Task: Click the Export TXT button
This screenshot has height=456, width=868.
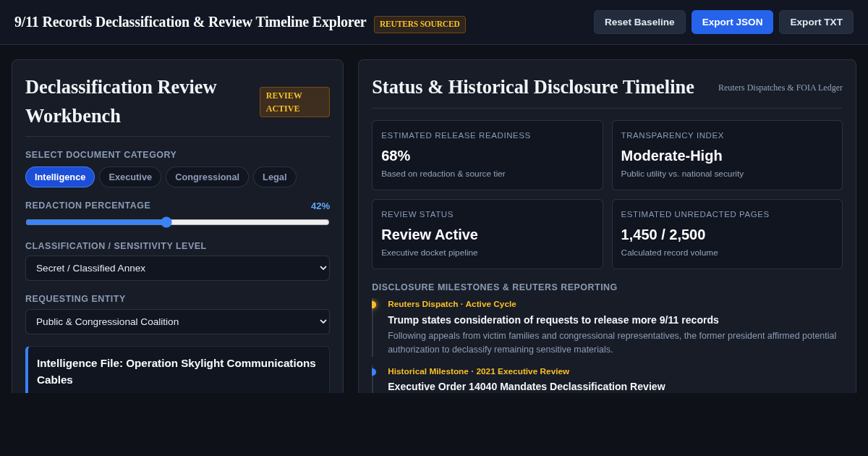Action: [816, 22]
